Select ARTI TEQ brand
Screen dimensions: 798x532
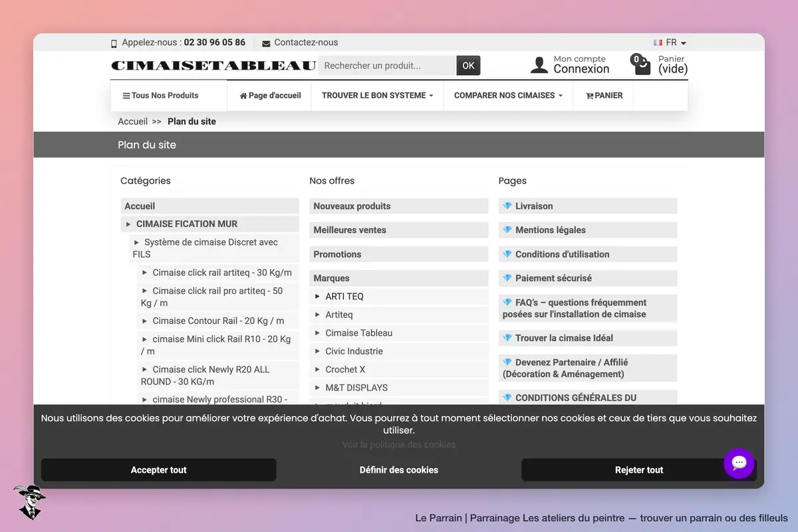[344, 297]
